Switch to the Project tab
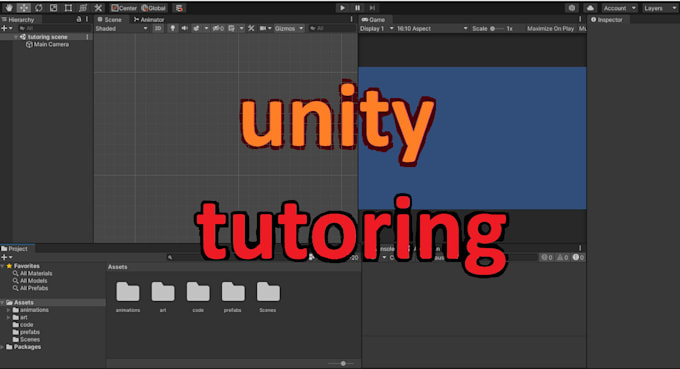 pyautogui.click(x=15, y=248)
